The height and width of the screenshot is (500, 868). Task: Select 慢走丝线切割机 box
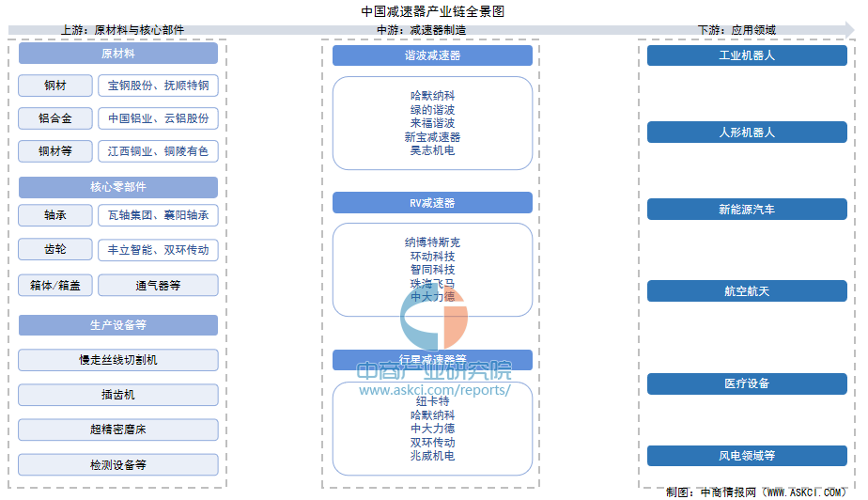click(118, 360)
